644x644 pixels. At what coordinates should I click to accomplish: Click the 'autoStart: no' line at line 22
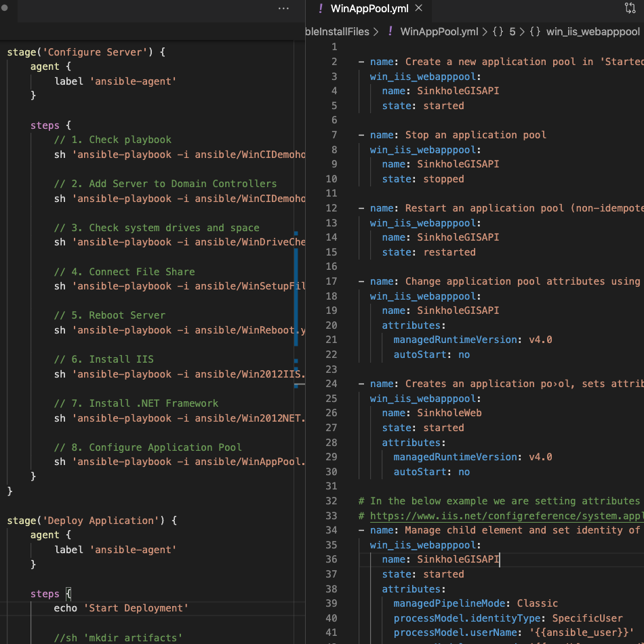[432, 355]
